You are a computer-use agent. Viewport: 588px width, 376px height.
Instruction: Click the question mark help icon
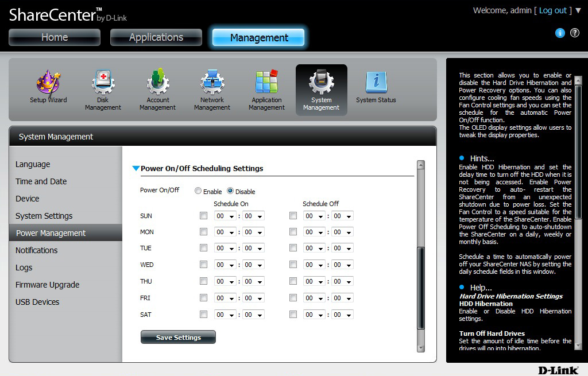574,33
